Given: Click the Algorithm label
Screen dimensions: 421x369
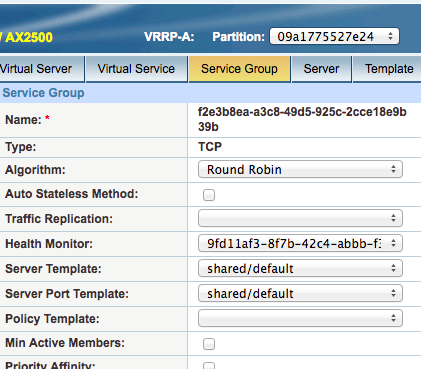Looking at the screenshot, I should pos(35,170).
